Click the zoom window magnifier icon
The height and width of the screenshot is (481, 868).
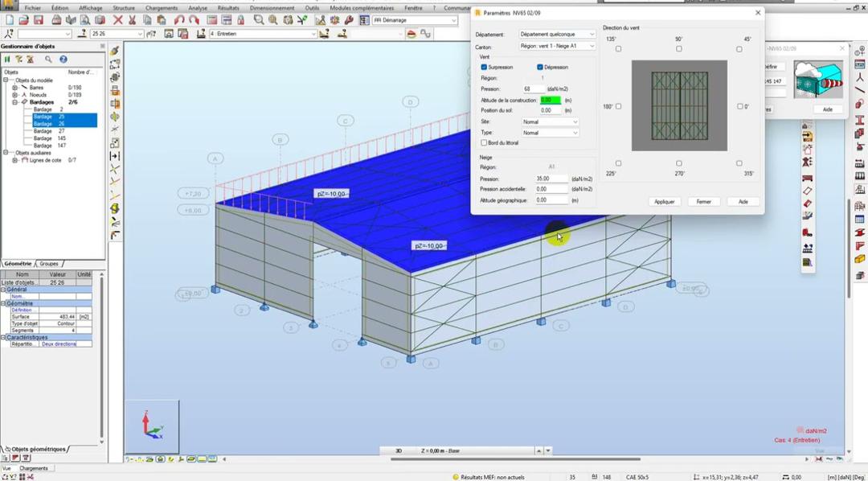pos(259,20)
